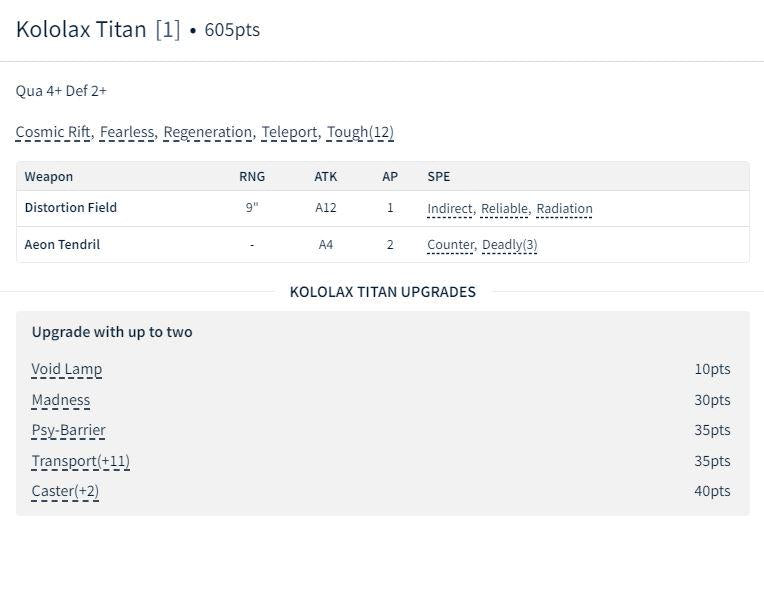Click the 605pts unit cost
This screenshot has height=594, width=764.
pyautogui.click(x=232, y=30)
